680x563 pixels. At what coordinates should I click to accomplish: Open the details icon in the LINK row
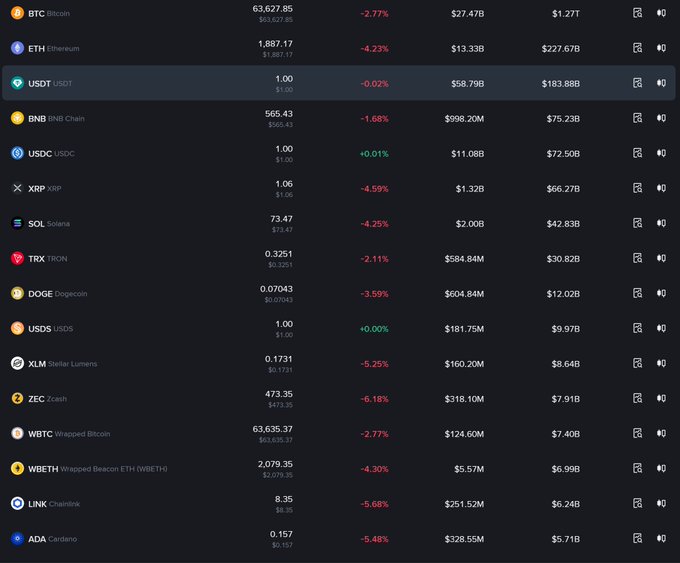[637, 504]
